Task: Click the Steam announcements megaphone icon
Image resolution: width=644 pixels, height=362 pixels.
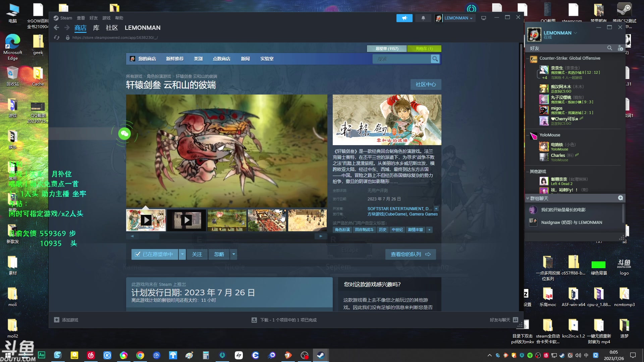Action: [x=404, y=18]
